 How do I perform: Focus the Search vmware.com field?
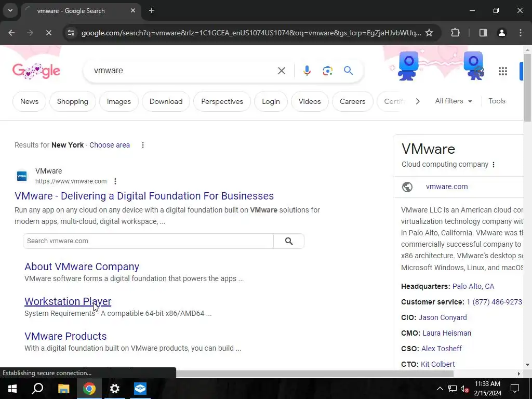(148, 241)
